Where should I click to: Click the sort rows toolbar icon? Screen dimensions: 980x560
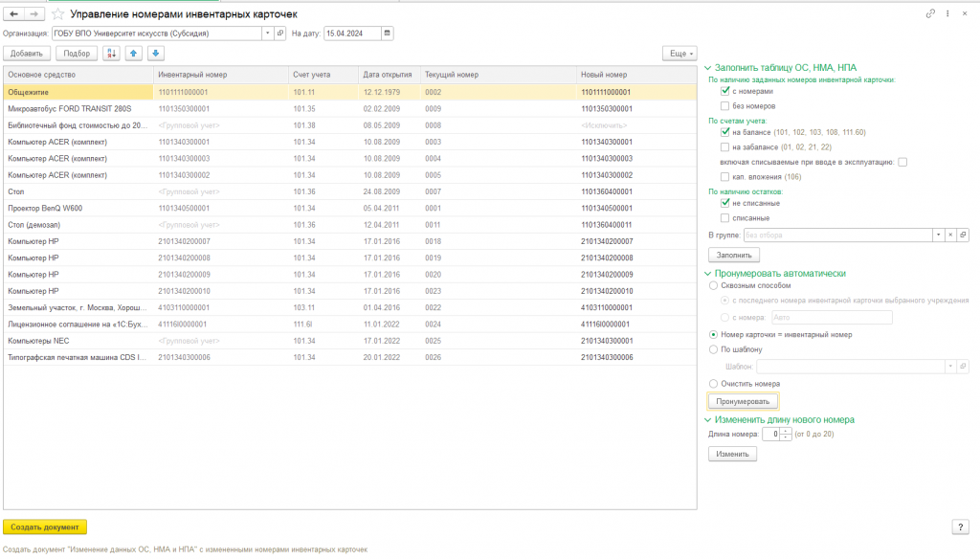click(111, 53)
